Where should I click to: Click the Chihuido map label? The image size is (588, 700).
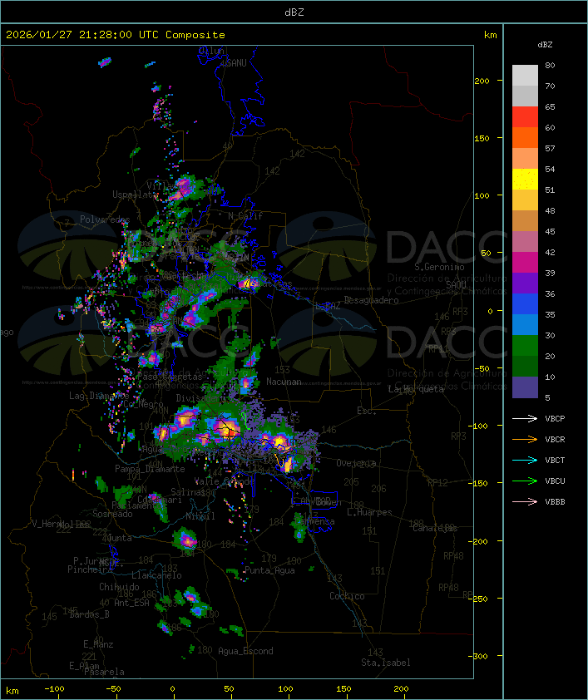[x=119, y=587]
